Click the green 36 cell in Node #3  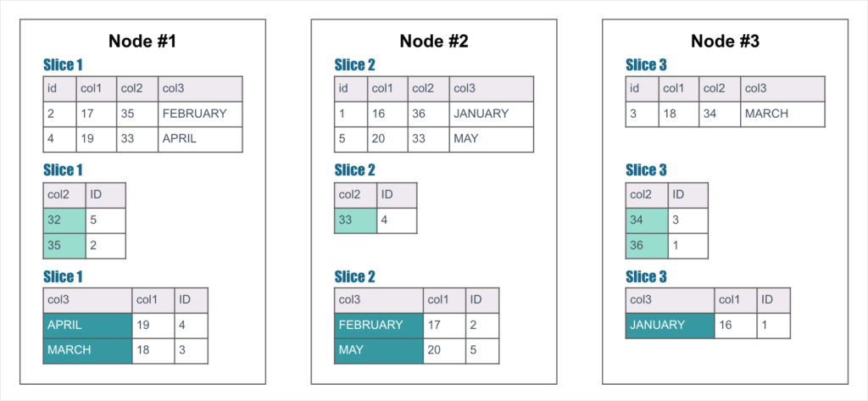tap(647, 245)
